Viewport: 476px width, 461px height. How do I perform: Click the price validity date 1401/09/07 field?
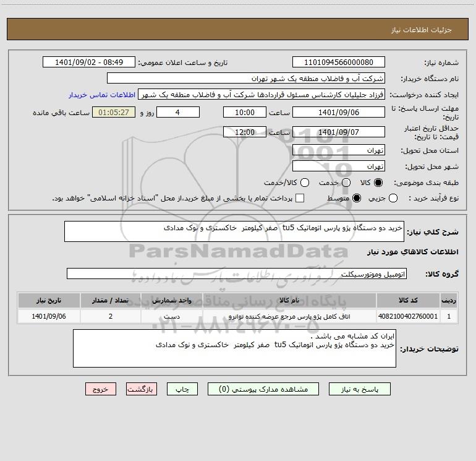coord(339,132)
